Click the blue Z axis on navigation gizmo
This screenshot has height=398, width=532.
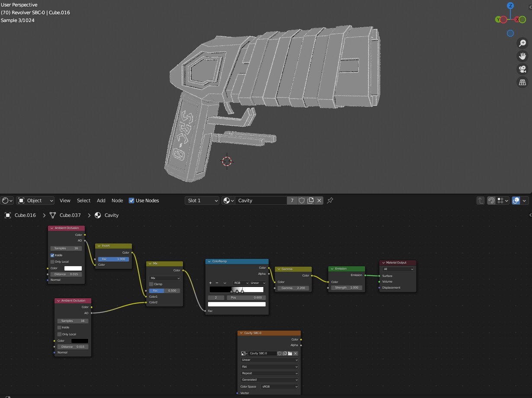(x=510, y=6)
